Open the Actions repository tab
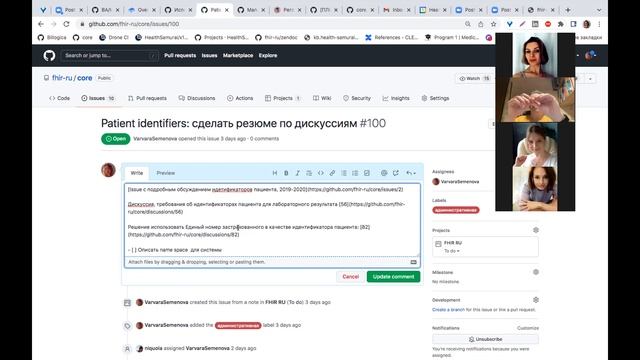 tap(240, 98)
